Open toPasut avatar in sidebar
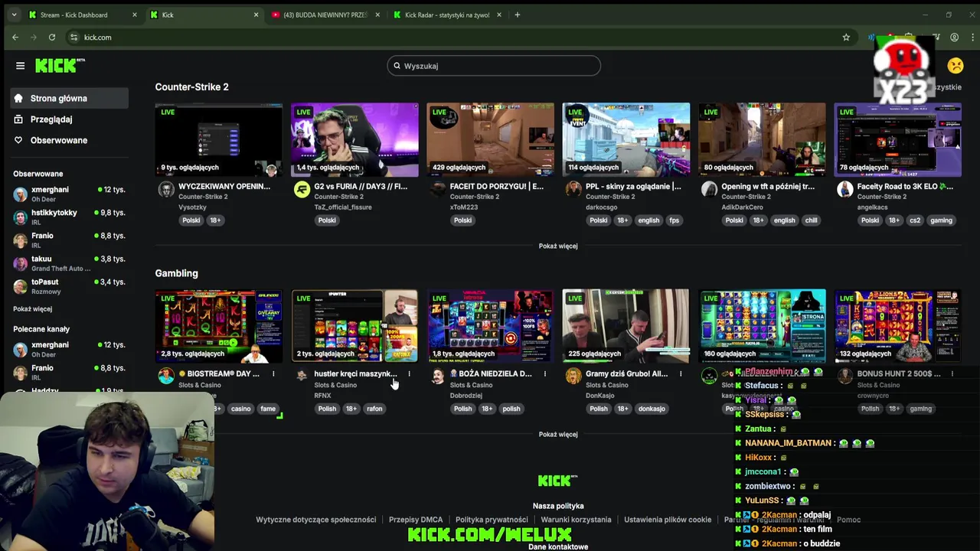 click(20, 286)
